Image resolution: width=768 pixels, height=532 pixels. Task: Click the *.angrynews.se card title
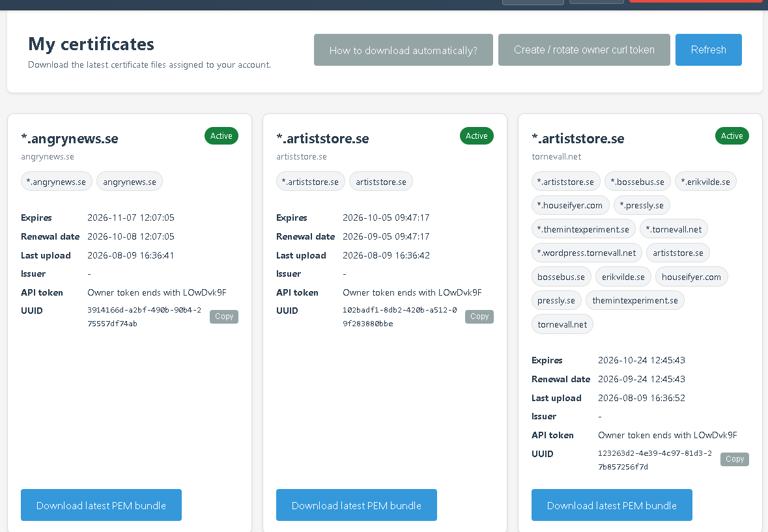coord(70,139)
